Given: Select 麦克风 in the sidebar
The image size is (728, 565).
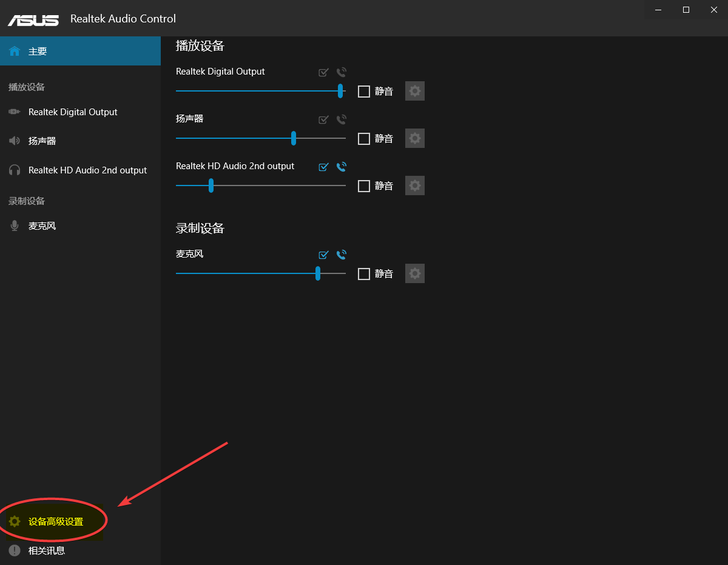Looking at the screenshot, I should point(42,226).
